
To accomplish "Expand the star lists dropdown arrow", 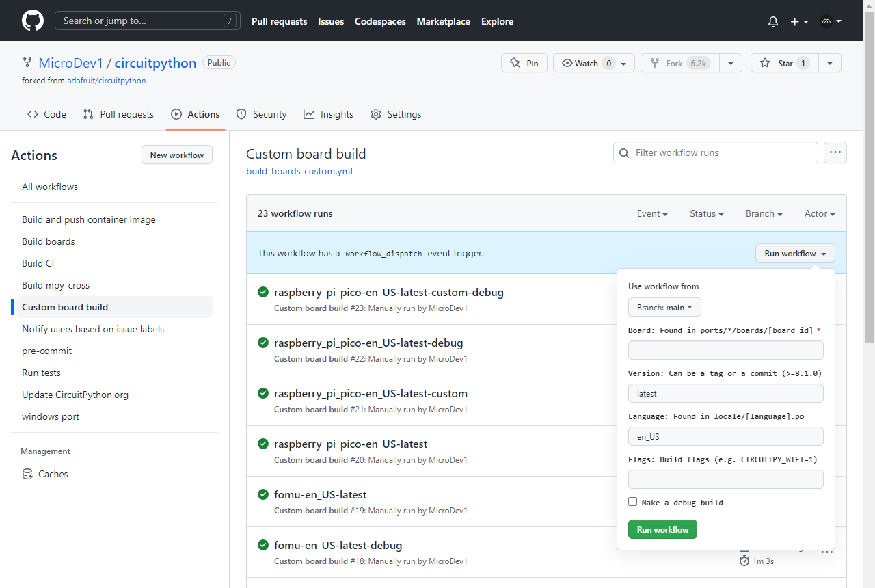I will click(829, 63).
